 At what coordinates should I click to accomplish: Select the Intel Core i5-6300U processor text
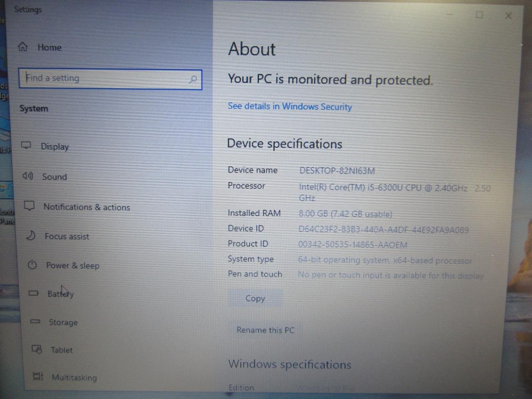395,193
